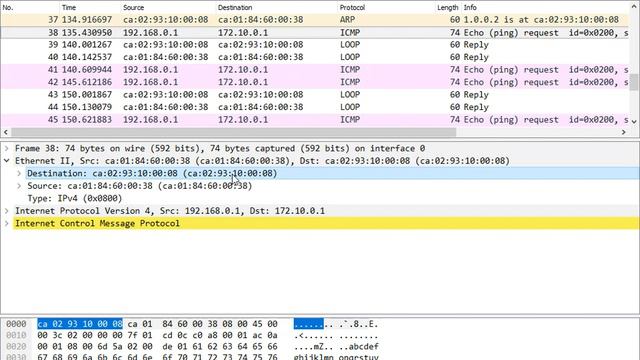Viewport: 640px width, 360px height.
Task: Click hex bytes at offset 0020 row
Action: (157, 347)
